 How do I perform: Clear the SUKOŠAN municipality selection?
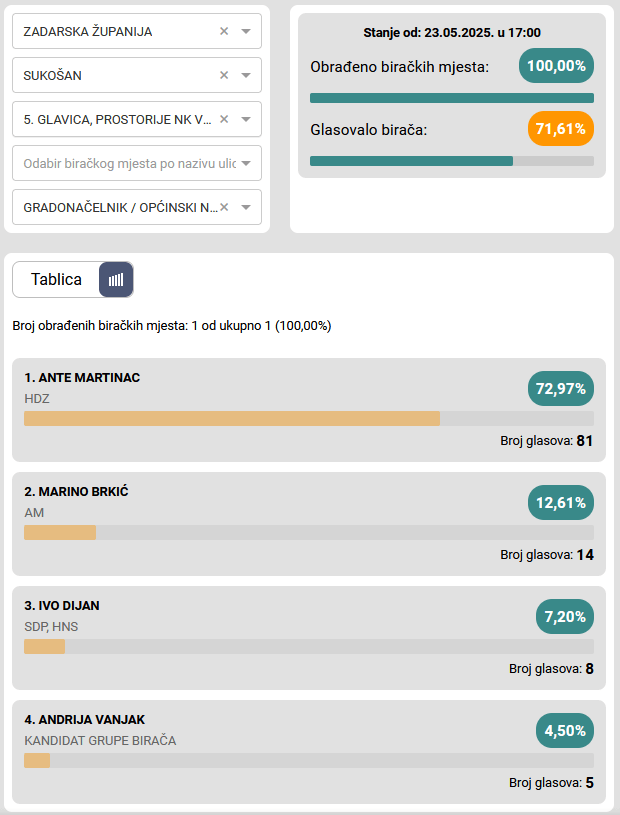click(x=224, y=75)
